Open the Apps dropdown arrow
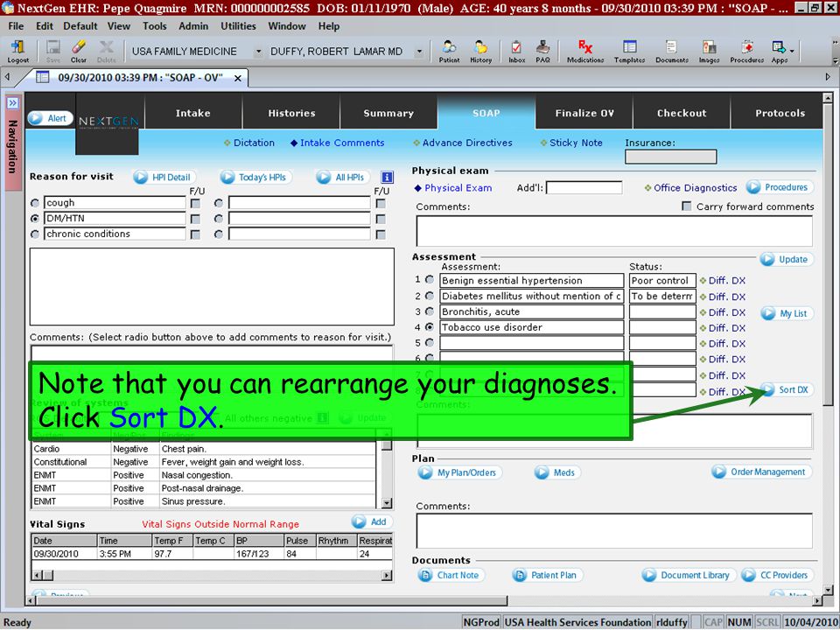 792,52
